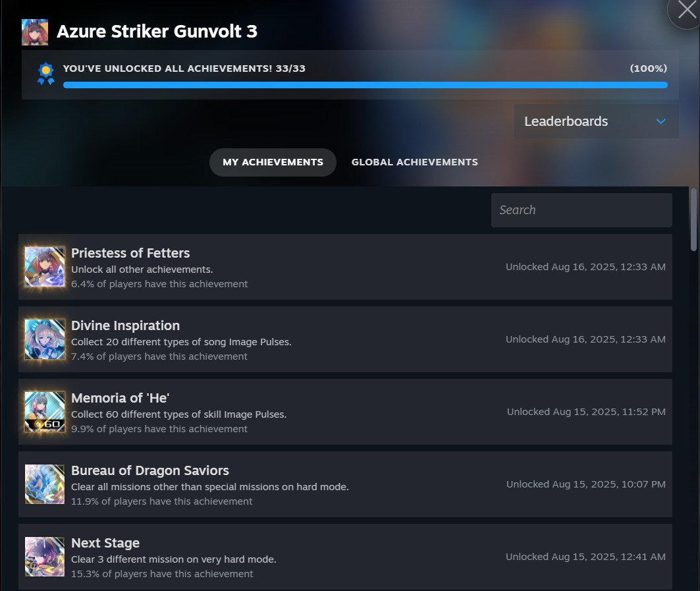Click the 'Next Stage' title text
Screen dimensions: 700x591
105,543
